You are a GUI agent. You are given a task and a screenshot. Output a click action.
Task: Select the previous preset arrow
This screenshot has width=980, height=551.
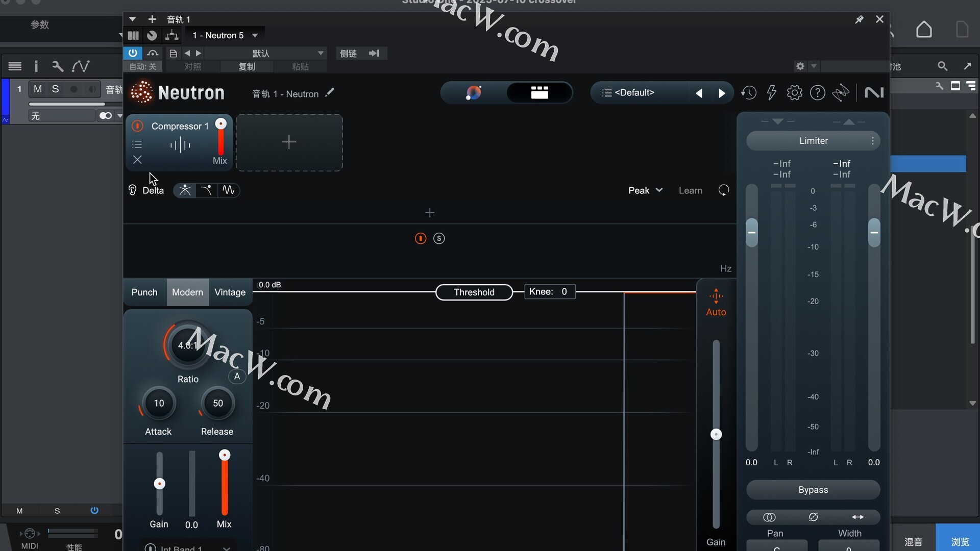(x=699, y=93)
